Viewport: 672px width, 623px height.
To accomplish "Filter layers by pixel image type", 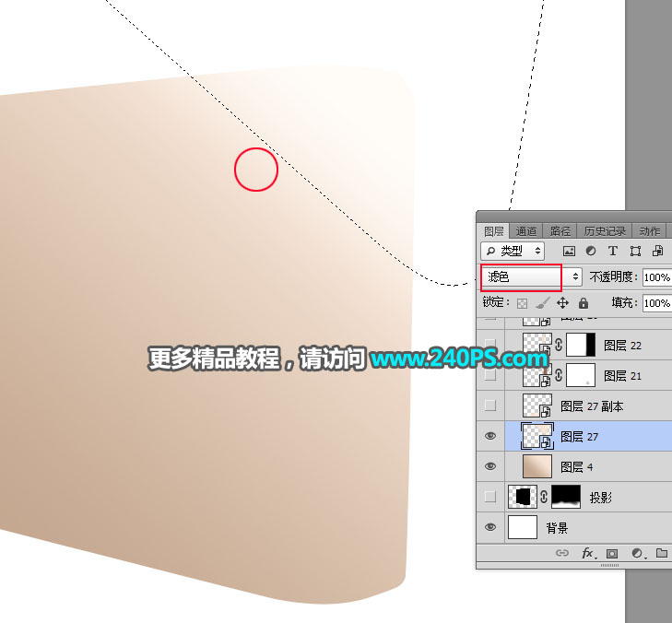I will click(569, 251).
